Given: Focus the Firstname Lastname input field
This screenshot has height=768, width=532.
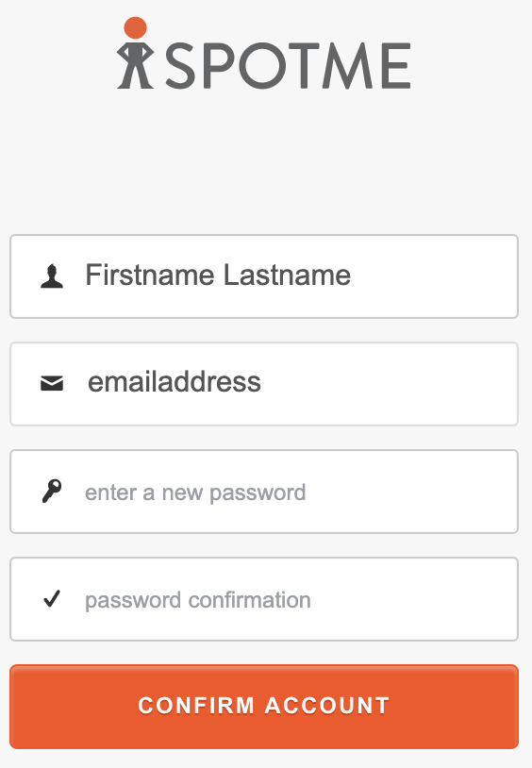Looking at the screenshot, I should 264,276.
